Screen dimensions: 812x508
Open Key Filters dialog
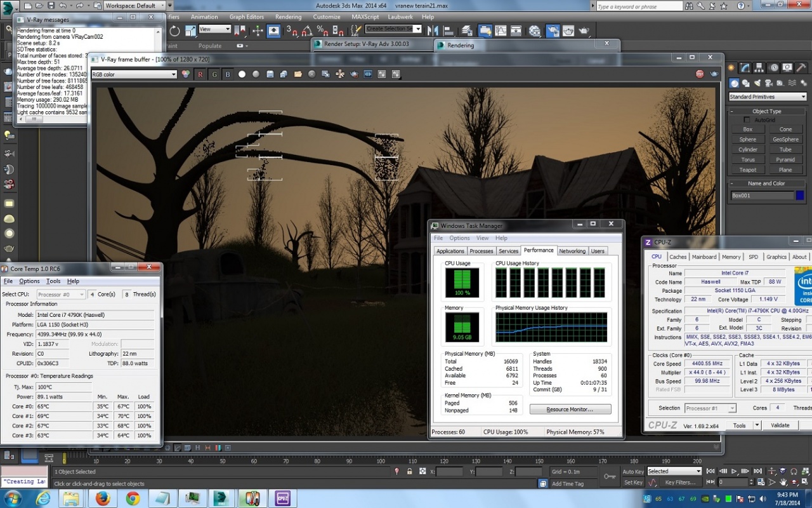coord(680,483)
